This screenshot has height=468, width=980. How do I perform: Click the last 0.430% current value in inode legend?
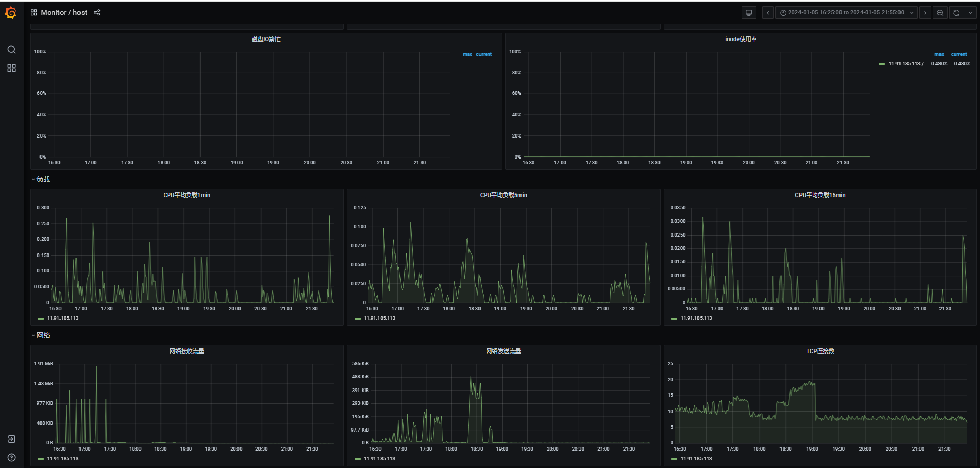tap(962, 64)
